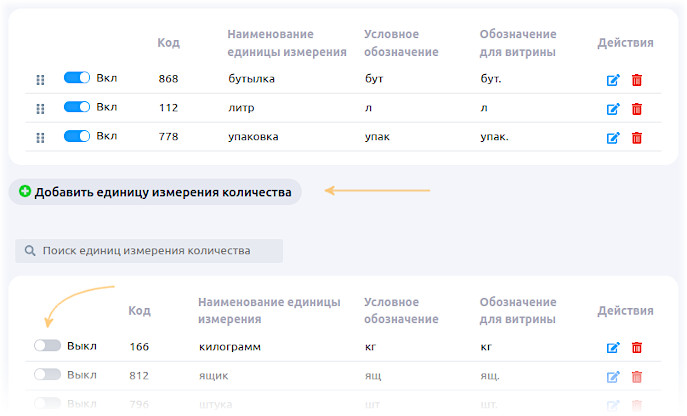Focus the Поиск единиц измерения количества field

(x=150, y=251)
